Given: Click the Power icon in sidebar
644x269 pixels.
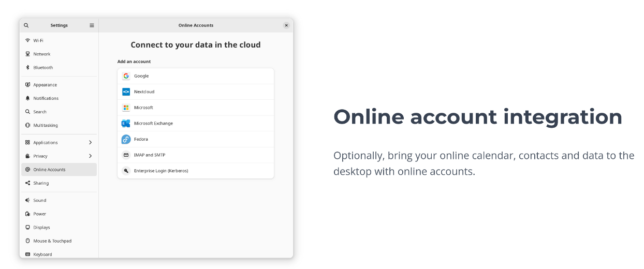Looking at the screenshot, I should tap(28, 214).
